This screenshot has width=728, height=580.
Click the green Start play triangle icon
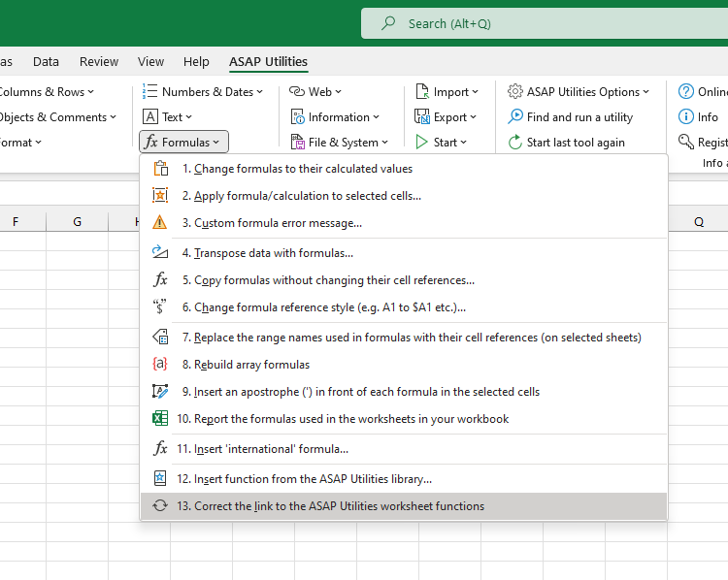tap(421, 142)
